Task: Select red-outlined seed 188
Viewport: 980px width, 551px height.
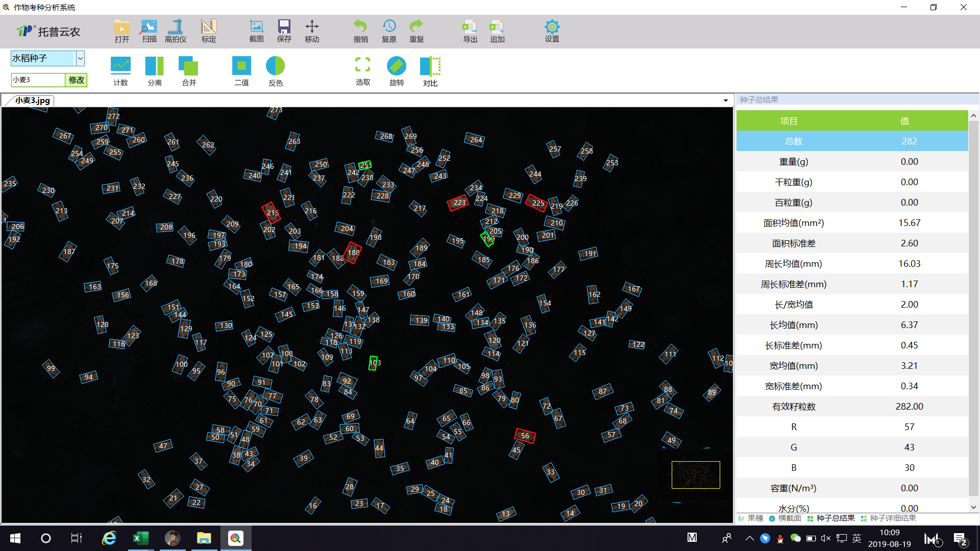Action: tap(352, 252)
